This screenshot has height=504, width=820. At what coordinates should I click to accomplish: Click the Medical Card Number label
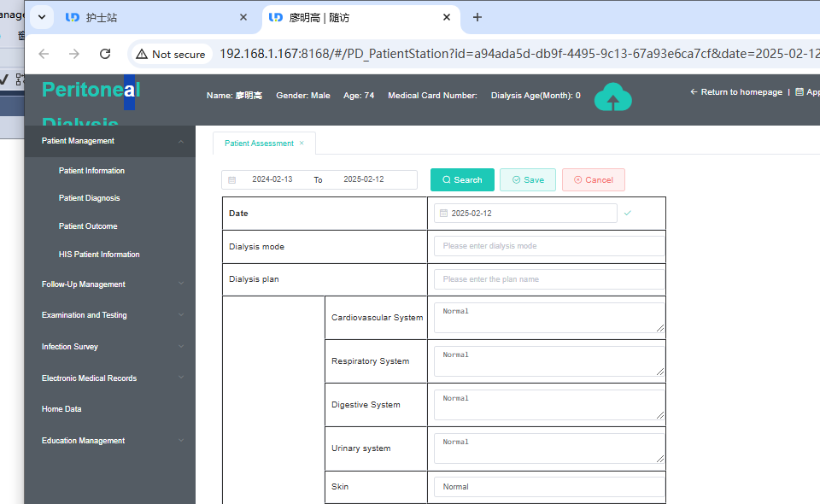click(432, 95)
